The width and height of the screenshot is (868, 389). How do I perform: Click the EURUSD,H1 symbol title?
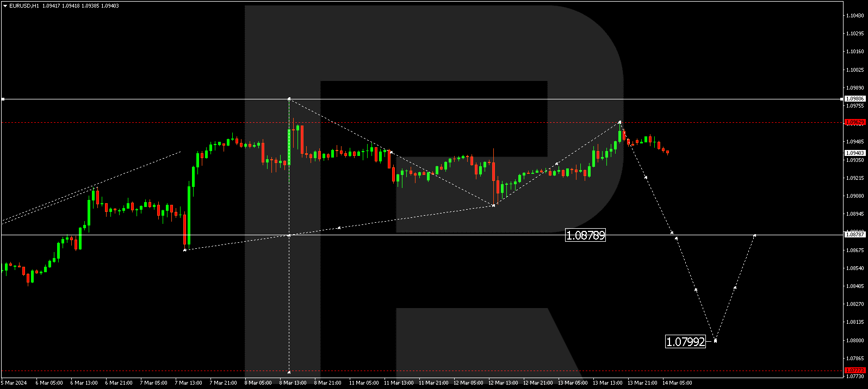[24, 6]
